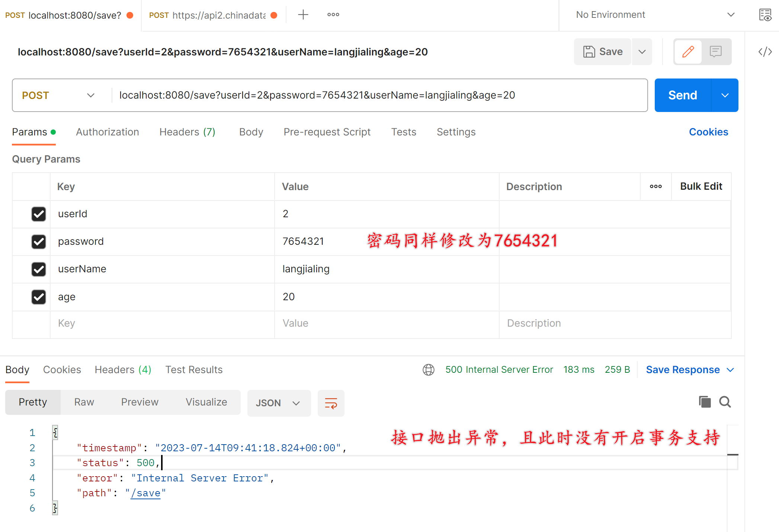This screenshot has height=532, width=779.
Task: Collapse JSON object at response line 1
Action: pos(55,432)
